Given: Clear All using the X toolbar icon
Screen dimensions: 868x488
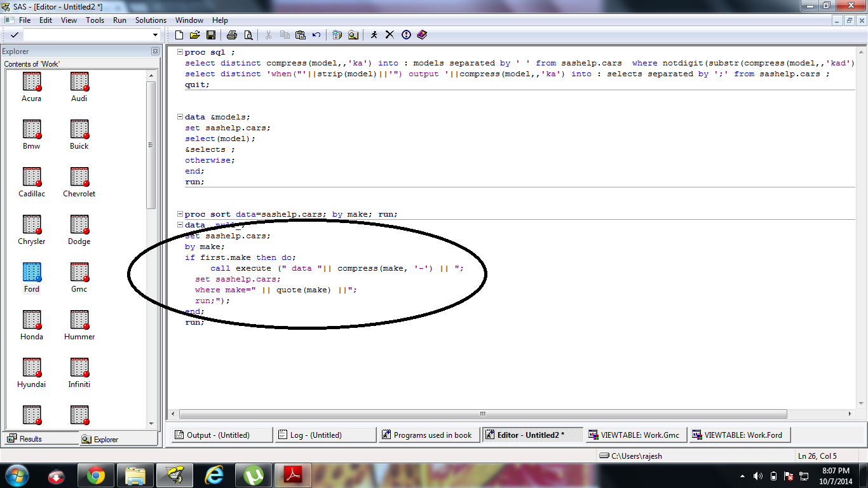Looking at the screenshot, I should click(x=389, y=35).
